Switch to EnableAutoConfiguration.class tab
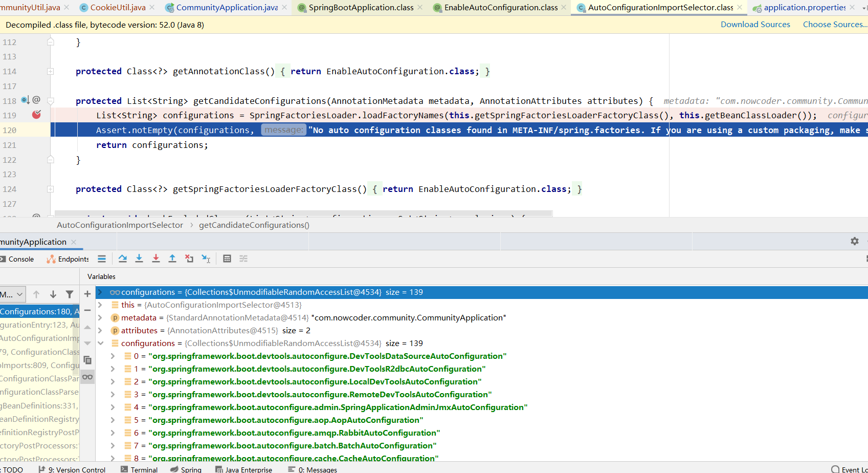The height and width of the screenshot is (473, 868). (501, 7)
